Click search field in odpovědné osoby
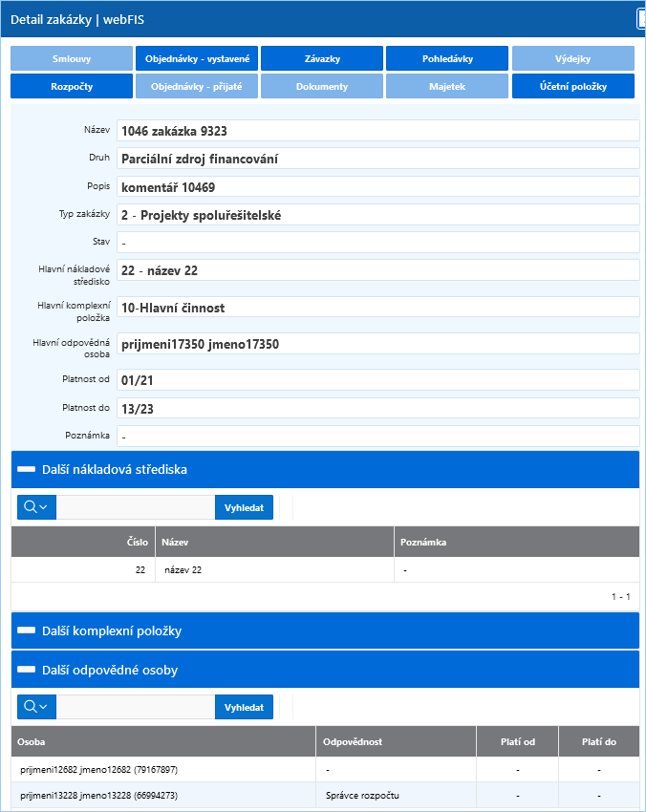This screenshot has width=646, height=812. point(136,706)
